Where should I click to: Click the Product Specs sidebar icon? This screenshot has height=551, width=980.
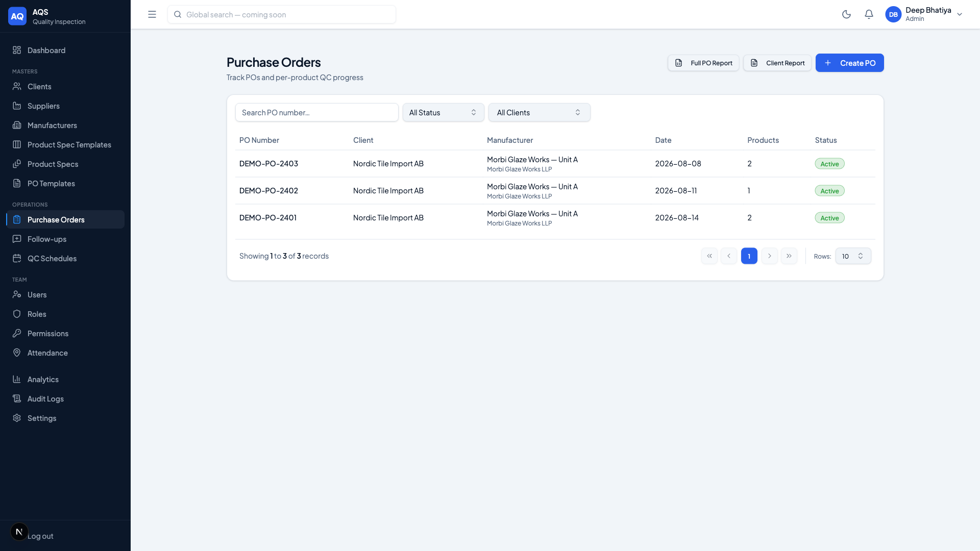[17, 164]
